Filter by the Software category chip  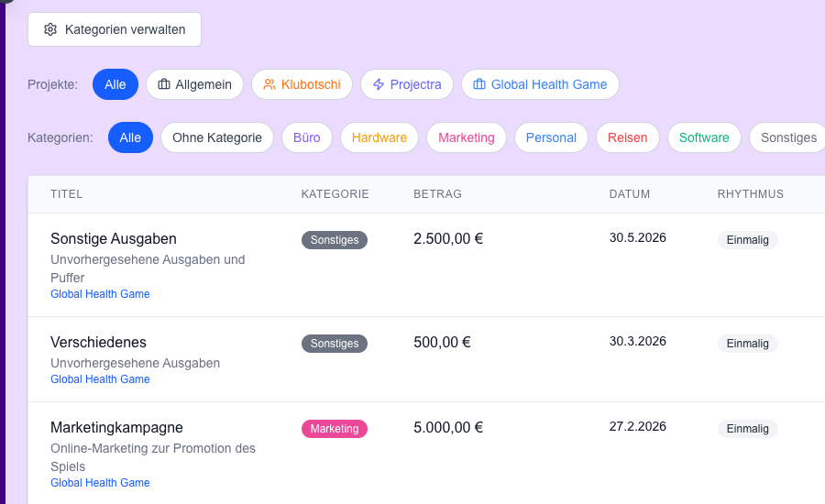[x=704, y=137]
